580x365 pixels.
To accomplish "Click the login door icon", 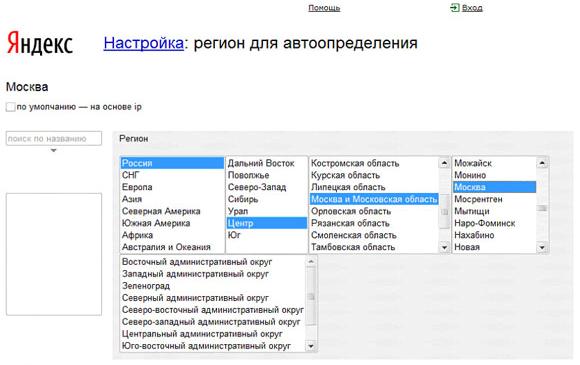I will pos(455,7).
